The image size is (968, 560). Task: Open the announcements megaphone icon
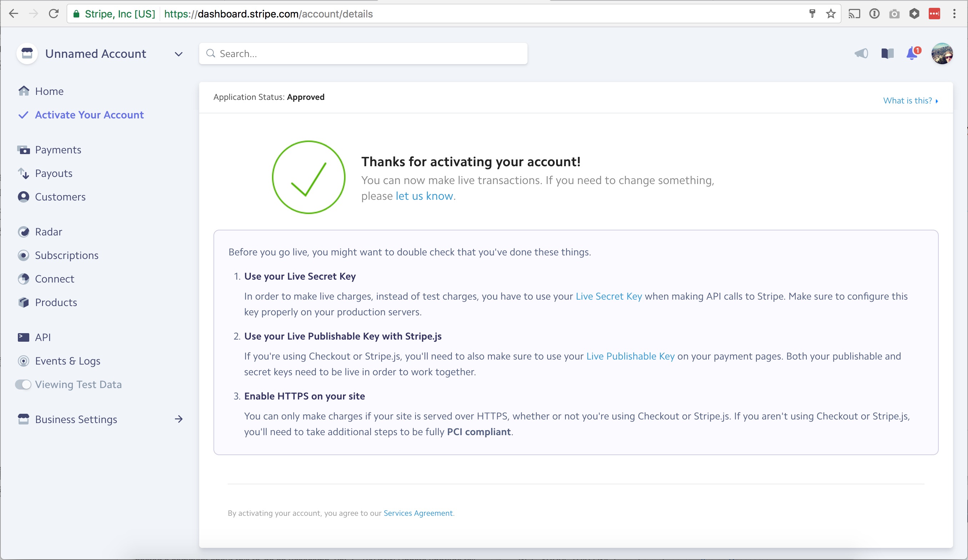pos(861,54)
